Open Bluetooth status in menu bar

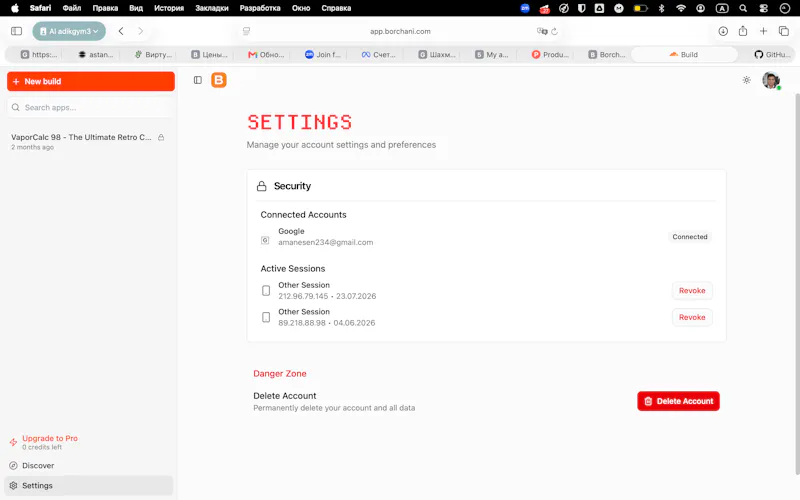pos(662,8)
